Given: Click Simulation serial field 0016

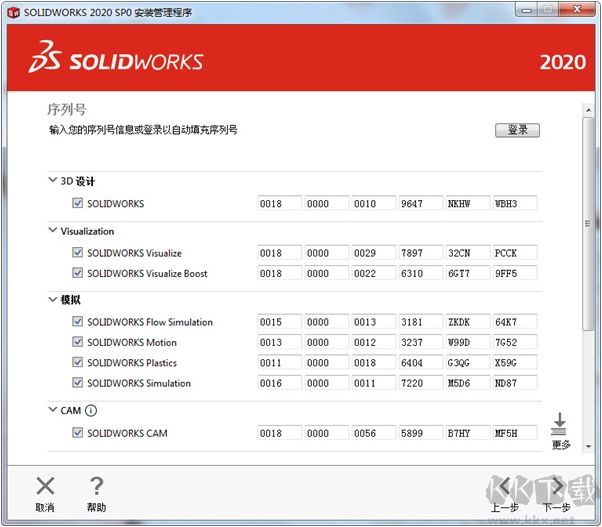Looking at the screenshot, I should click(279, 383).
